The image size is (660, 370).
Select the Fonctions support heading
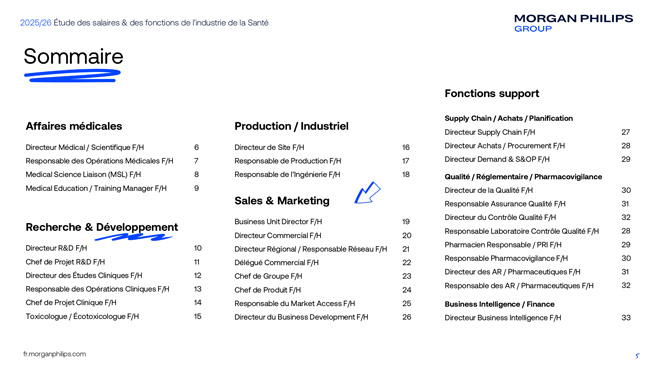[x=492, y=93]
